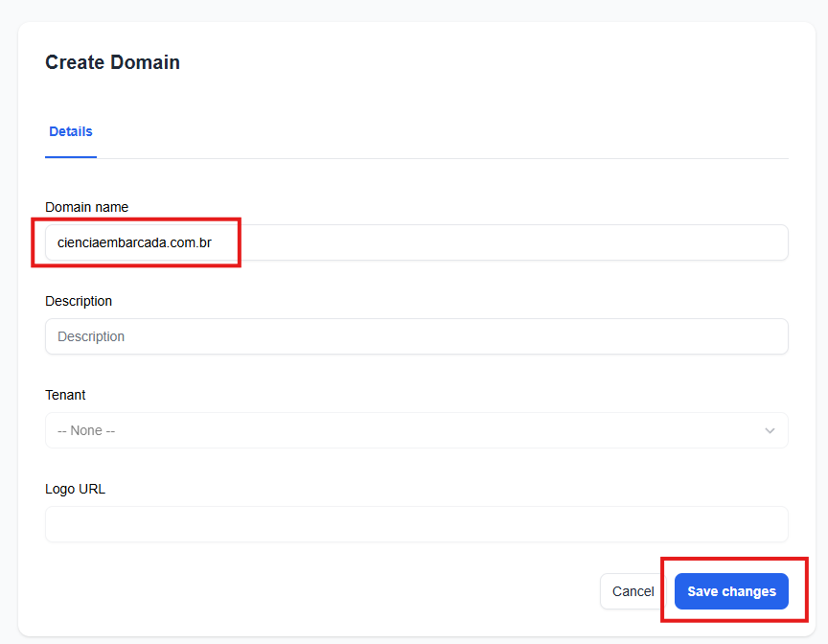Click blank area left of Cancel button
Viewport: 828px width, 644px height.
click(383, 591)
